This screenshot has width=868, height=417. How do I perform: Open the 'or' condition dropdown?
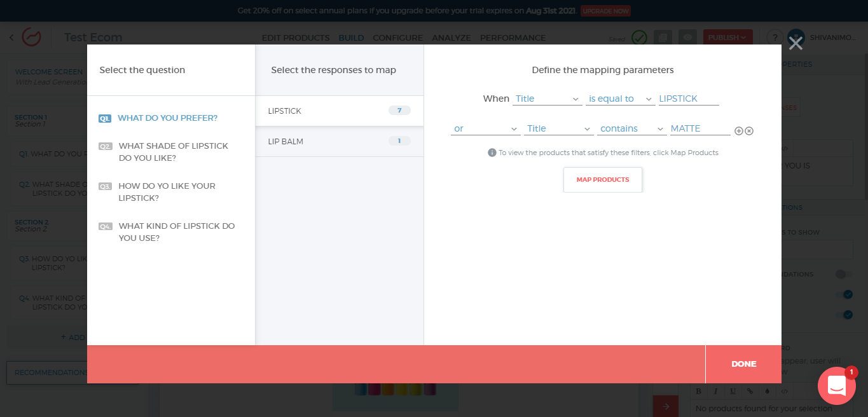tap(486, 128)
